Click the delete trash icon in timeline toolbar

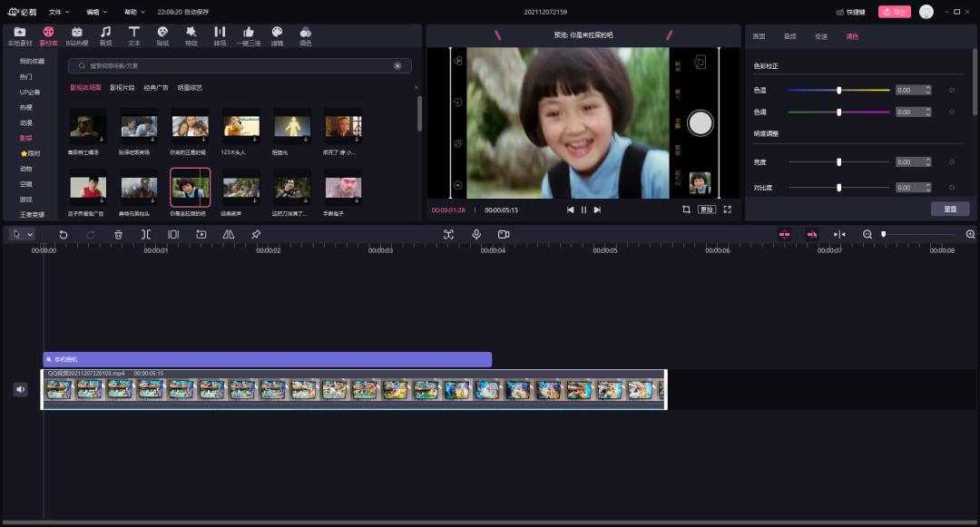118,234
